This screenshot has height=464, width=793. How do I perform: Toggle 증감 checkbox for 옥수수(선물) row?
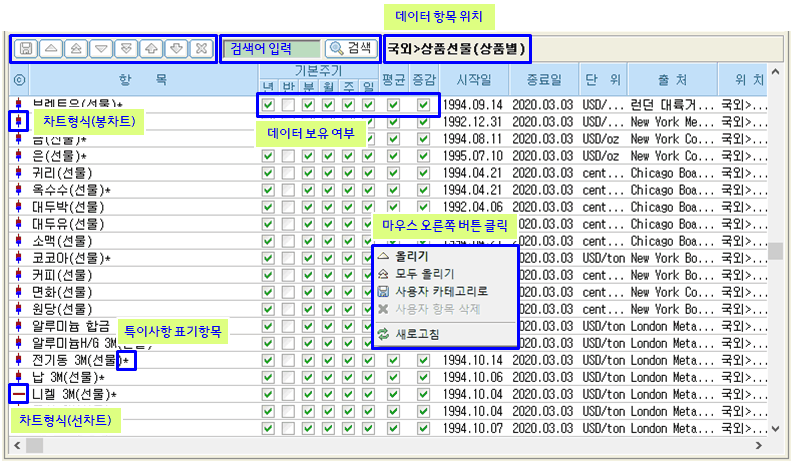(423, 190)
